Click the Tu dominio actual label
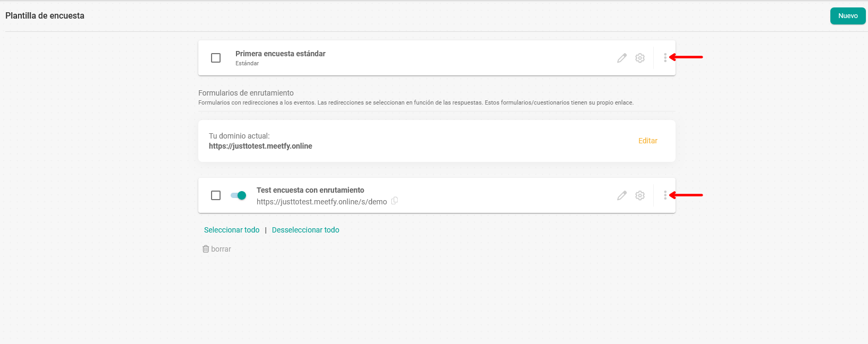868x344 pixels. [x=239, y=136]
